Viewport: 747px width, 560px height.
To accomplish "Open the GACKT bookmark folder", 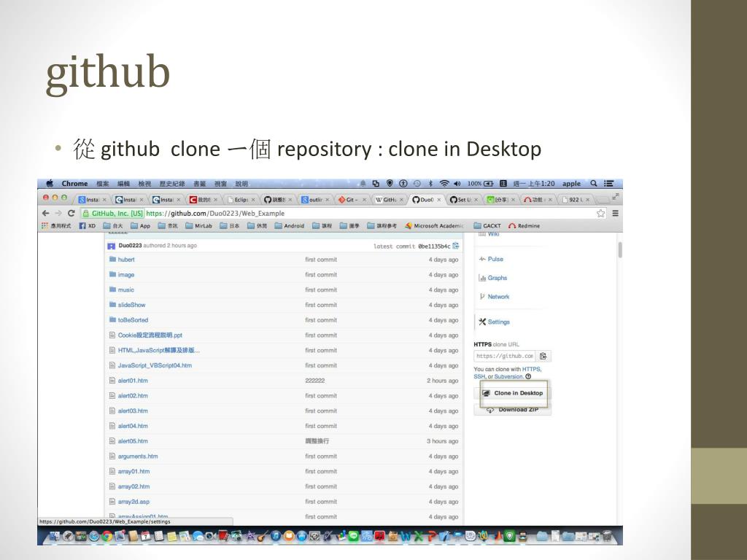I will (x=487, y=226).
